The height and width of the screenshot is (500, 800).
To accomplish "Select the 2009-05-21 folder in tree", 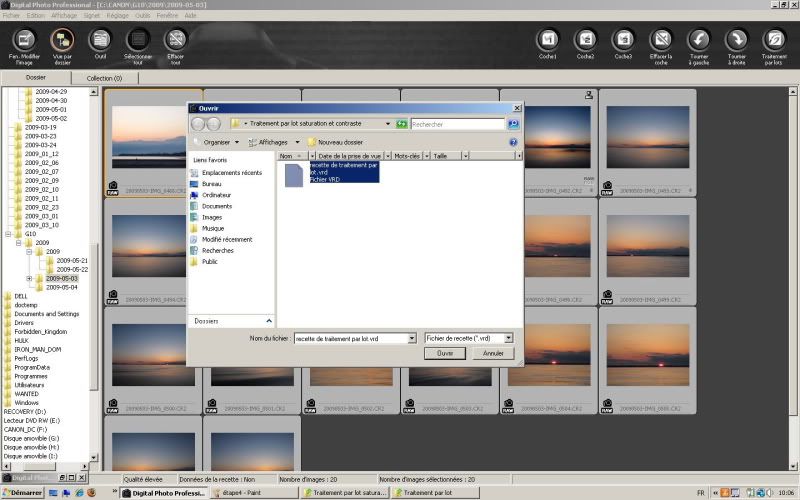I will 71,261.
